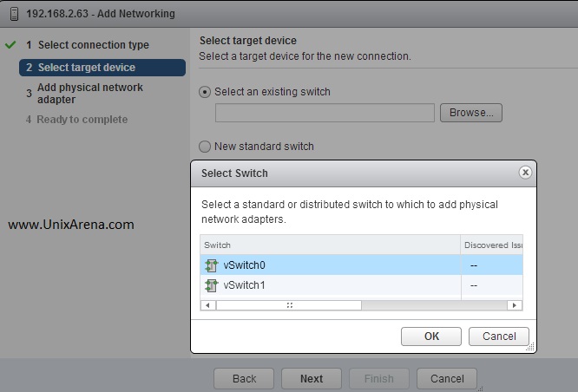This screenshot has width=578, height=392.
Task: Click the host icon in the title bar
Action: (15, 14)
